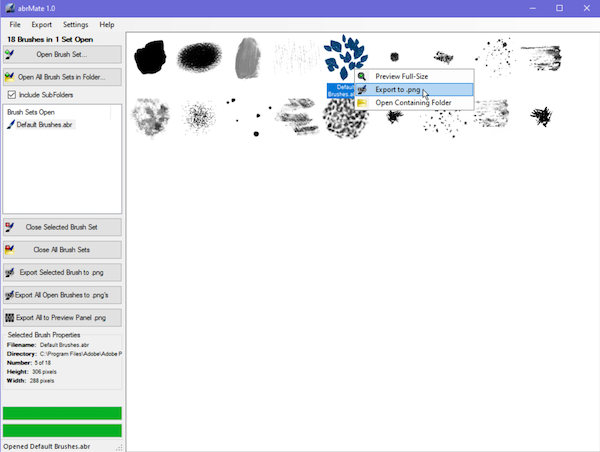600x452 pixels.
Task: Click the abrMate title bar app icon
Action: click(10, 8)
